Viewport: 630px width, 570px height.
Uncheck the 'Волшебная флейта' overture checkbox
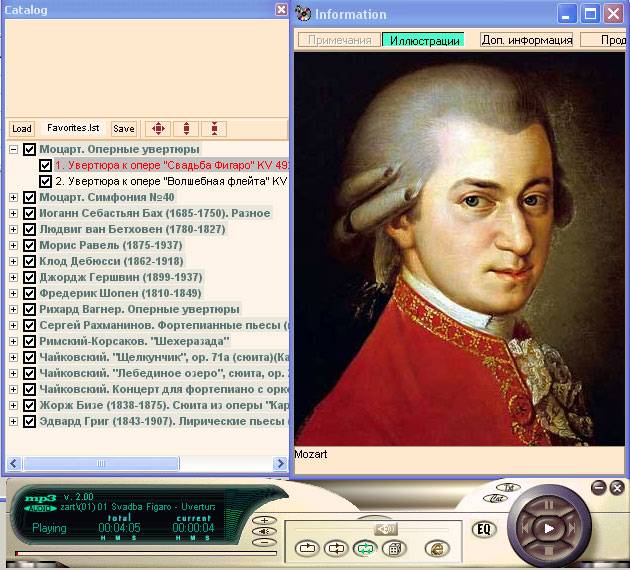45,182
